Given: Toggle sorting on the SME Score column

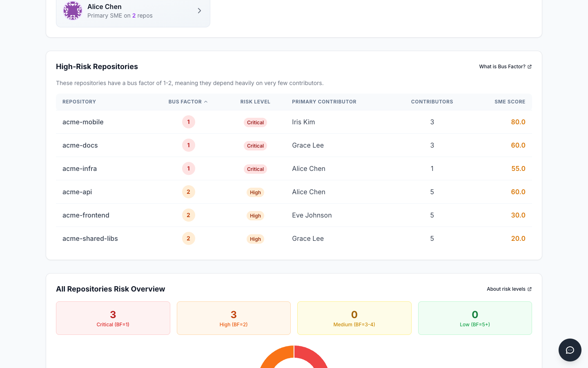Looking at the screenshot, I should coord(510,101).
